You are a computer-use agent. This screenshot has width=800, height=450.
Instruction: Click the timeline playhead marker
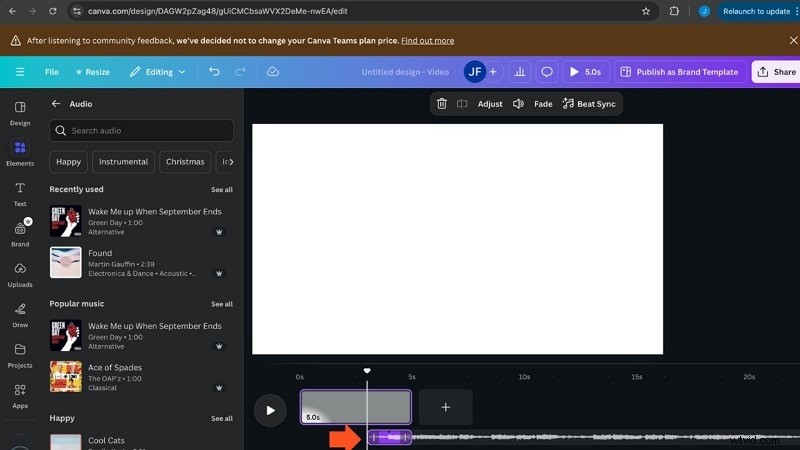[367, 371]
